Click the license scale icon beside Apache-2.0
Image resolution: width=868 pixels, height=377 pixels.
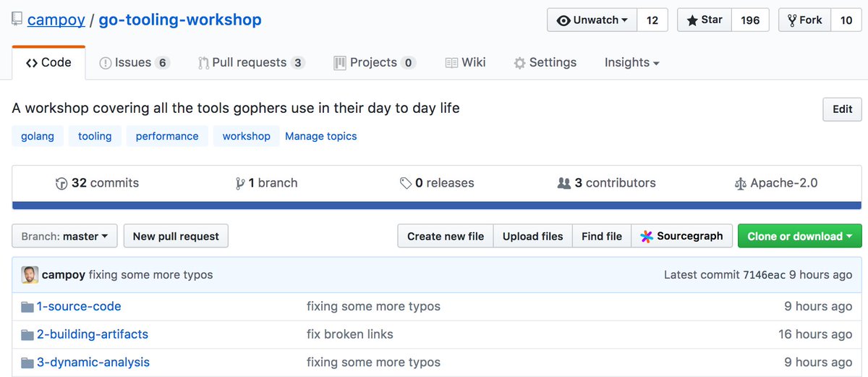point(740,184)
